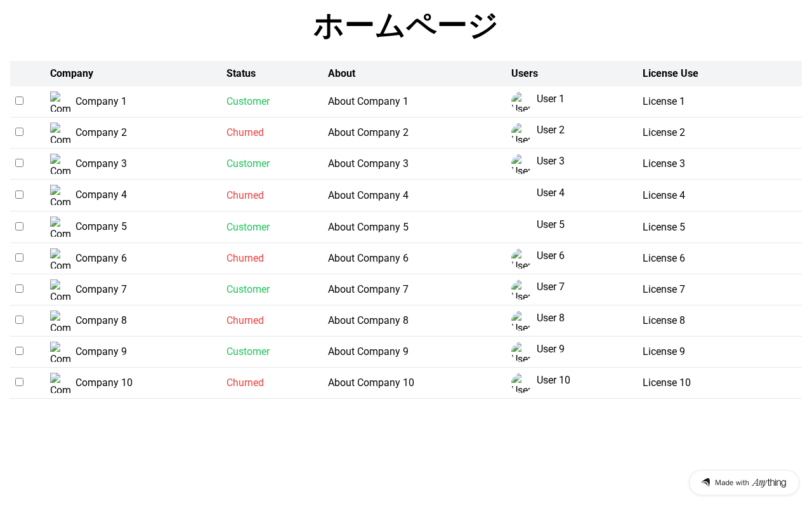Viewport: 812px width, 508px height.
Task: Toggle the checkbox beside Company 3
Action: (x=20, y=163)
